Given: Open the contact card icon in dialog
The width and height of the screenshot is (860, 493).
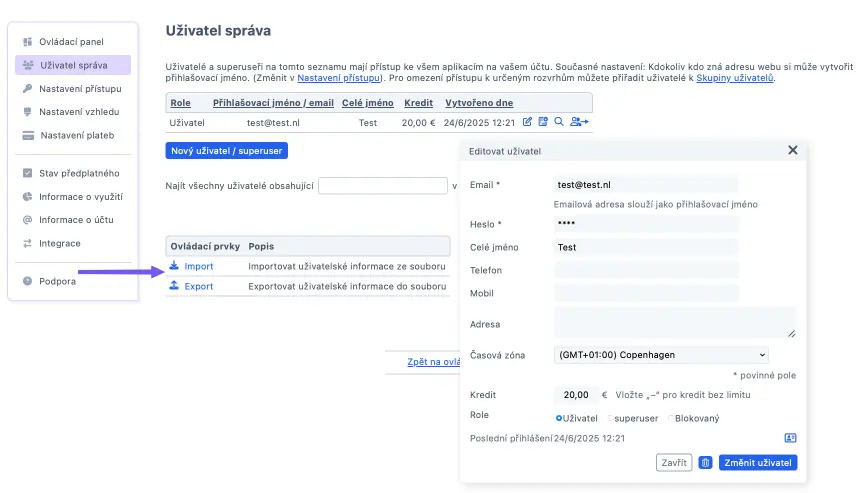Looking at the screenshot, I should (790, 438).
